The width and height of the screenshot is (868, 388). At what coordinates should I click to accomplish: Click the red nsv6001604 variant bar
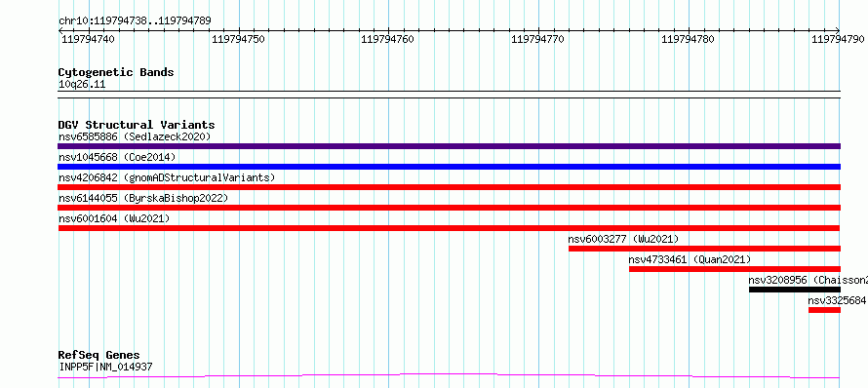[x=449, y=228]
